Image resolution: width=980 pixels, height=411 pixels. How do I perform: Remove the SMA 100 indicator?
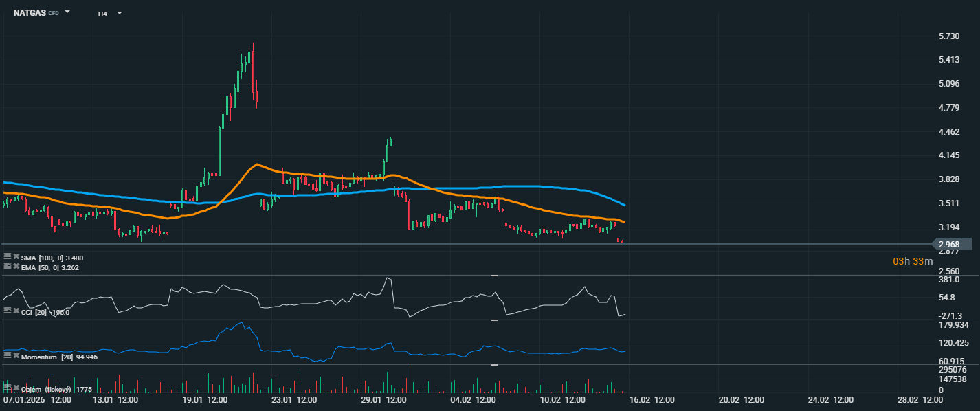tap(16, 257)
